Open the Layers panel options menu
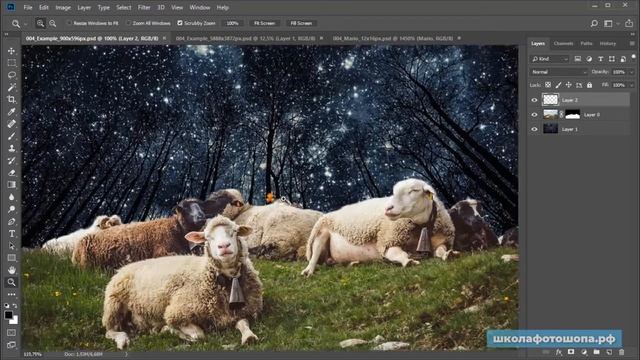The height and width of the screenshot is (360, 640). (x=632, y=43)
